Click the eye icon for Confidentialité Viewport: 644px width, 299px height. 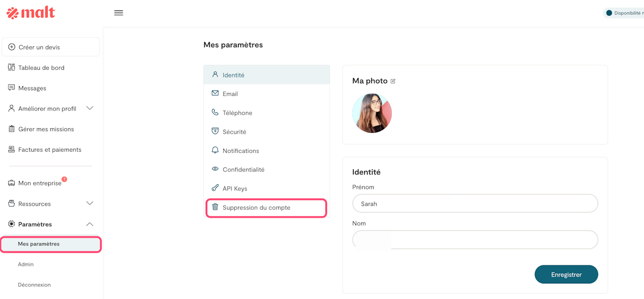coord(215,169)
